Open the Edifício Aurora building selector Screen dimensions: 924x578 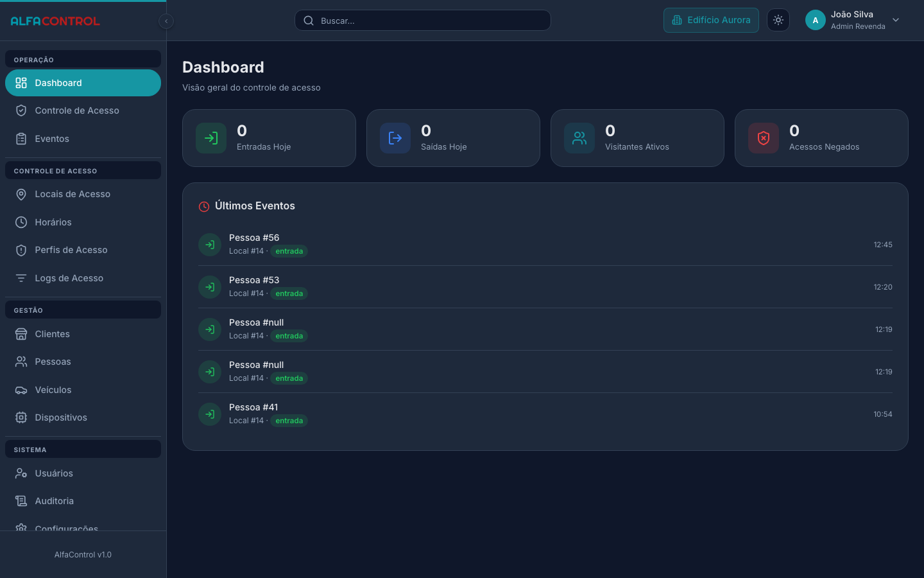coord(711,20)
